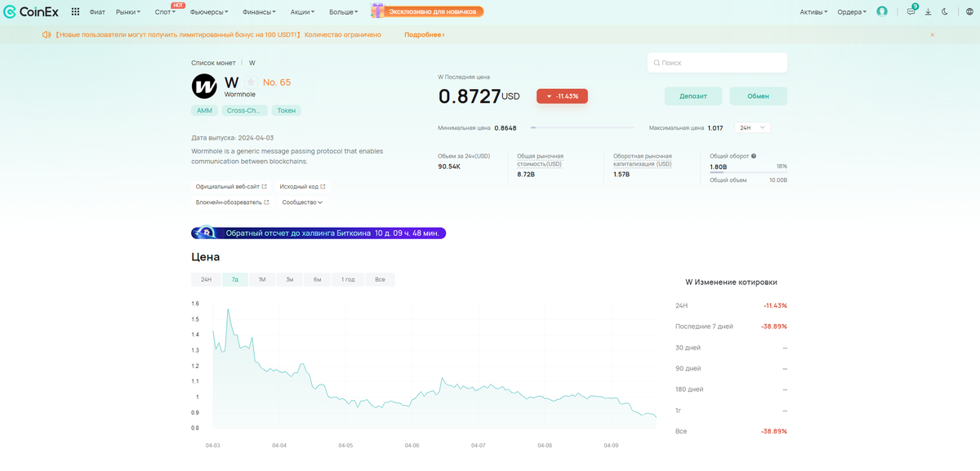Click the Токен tag
980x471 pixels.
coord(287,110)
